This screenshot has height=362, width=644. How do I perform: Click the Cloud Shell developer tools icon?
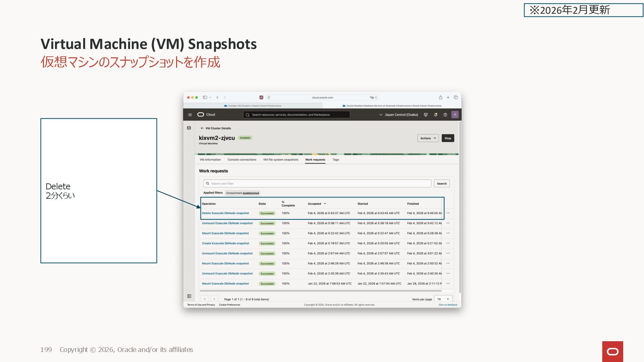426,115
